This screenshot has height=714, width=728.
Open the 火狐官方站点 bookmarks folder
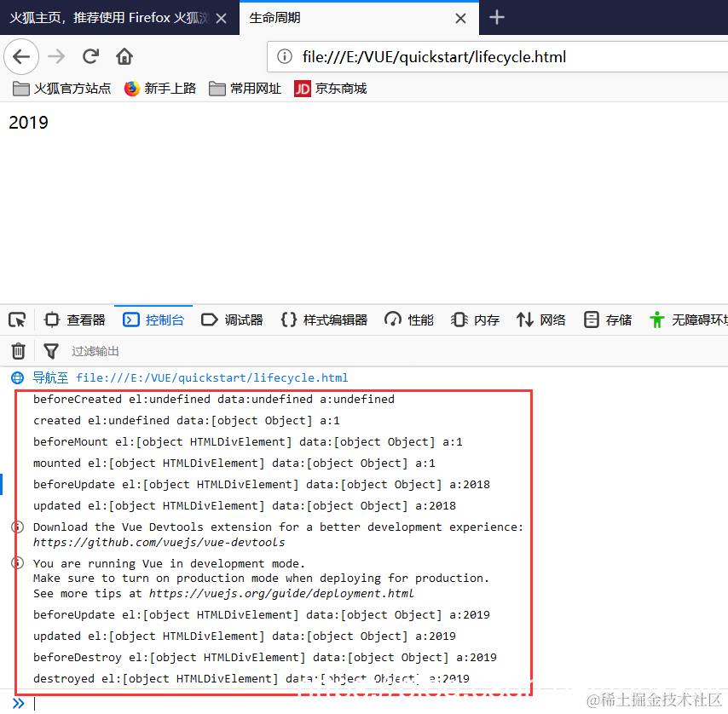click(61, 88)
